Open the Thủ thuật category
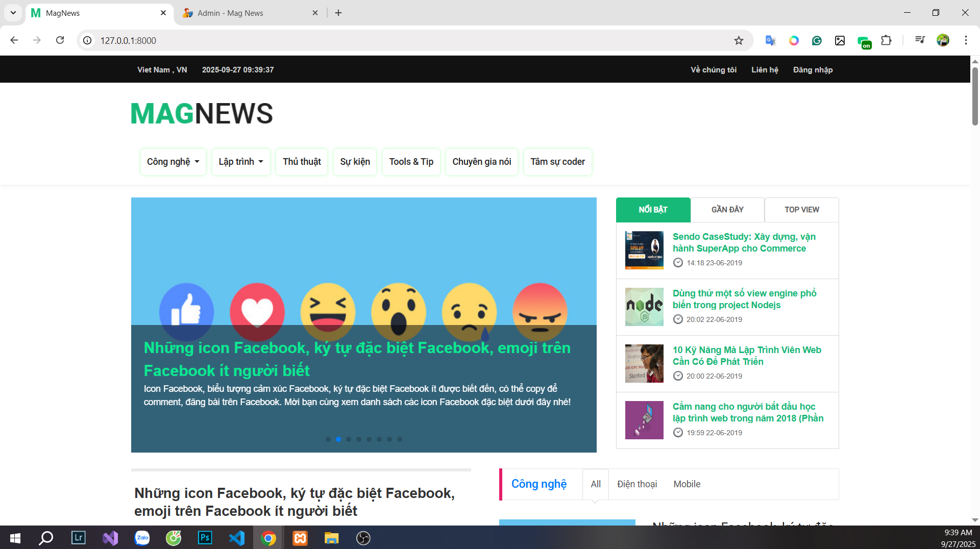 [x=302, y=162]
